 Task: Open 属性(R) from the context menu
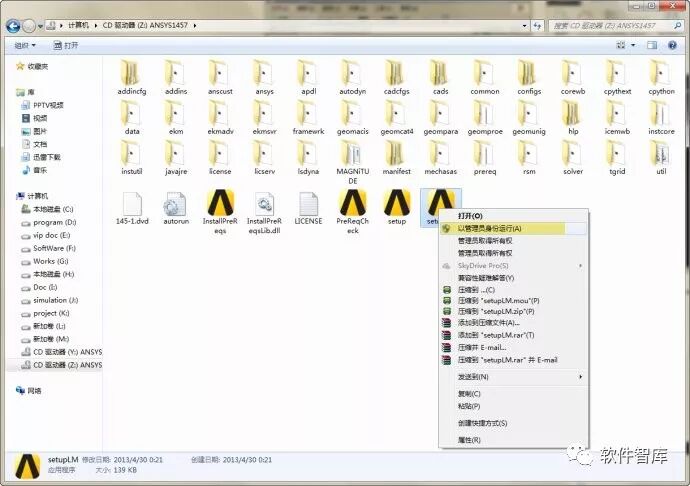tap(513, 440)
